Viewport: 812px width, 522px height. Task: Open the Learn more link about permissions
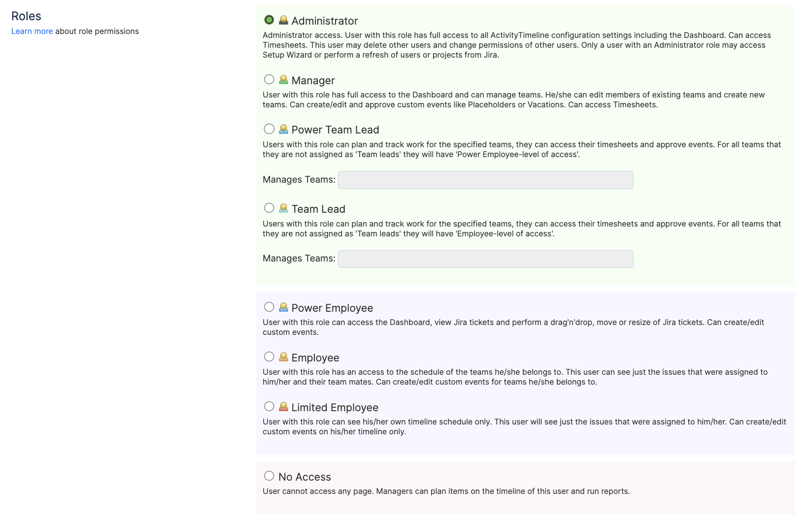(x=32, y=31)
